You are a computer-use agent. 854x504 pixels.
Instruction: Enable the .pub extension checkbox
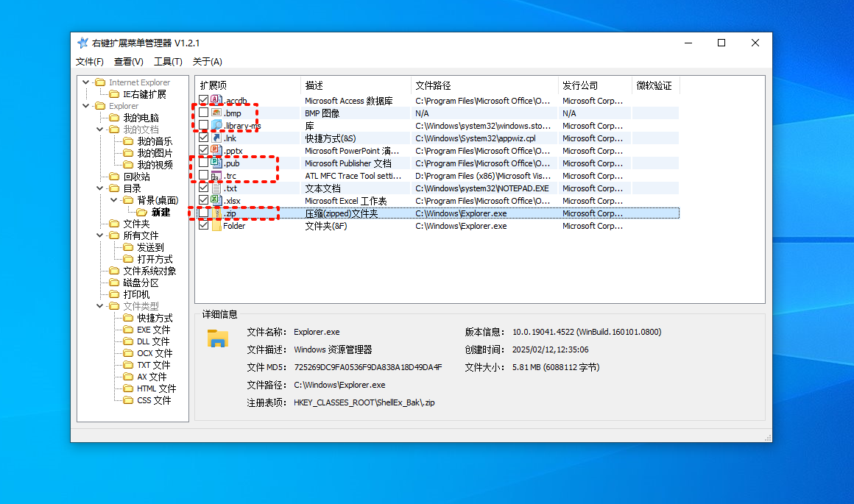pyautogui.click(x=203, y=163)
